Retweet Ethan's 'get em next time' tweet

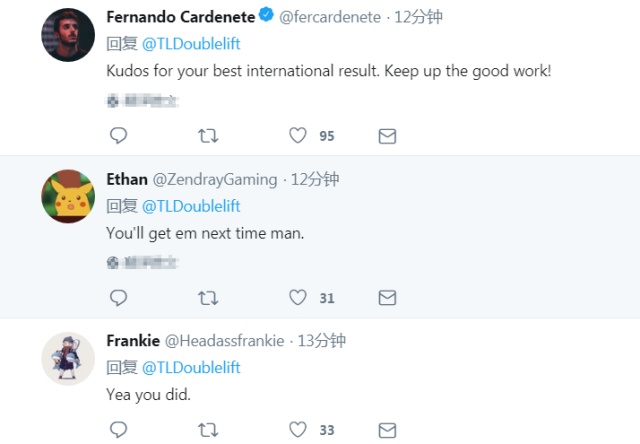pos(208,297)
